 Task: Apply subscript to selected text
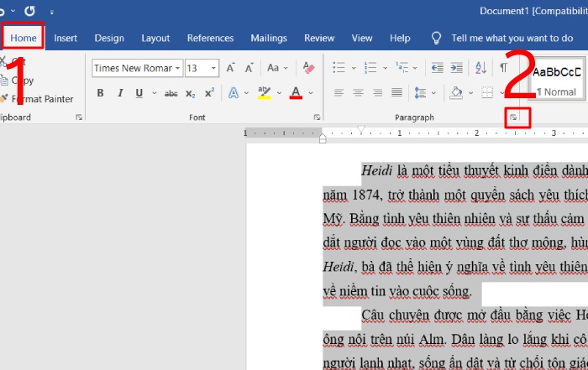coord(191,93)
